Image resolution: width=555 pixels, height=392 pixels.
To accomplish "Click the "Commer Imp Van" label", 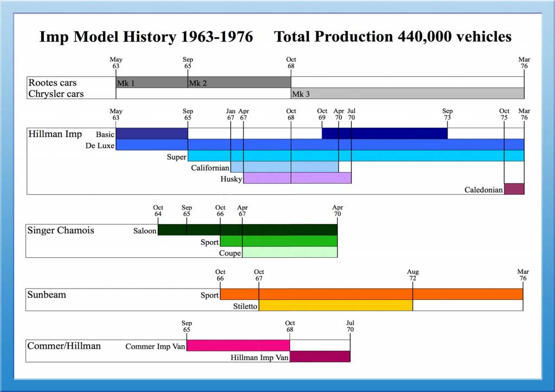I will tap(155, 347).
